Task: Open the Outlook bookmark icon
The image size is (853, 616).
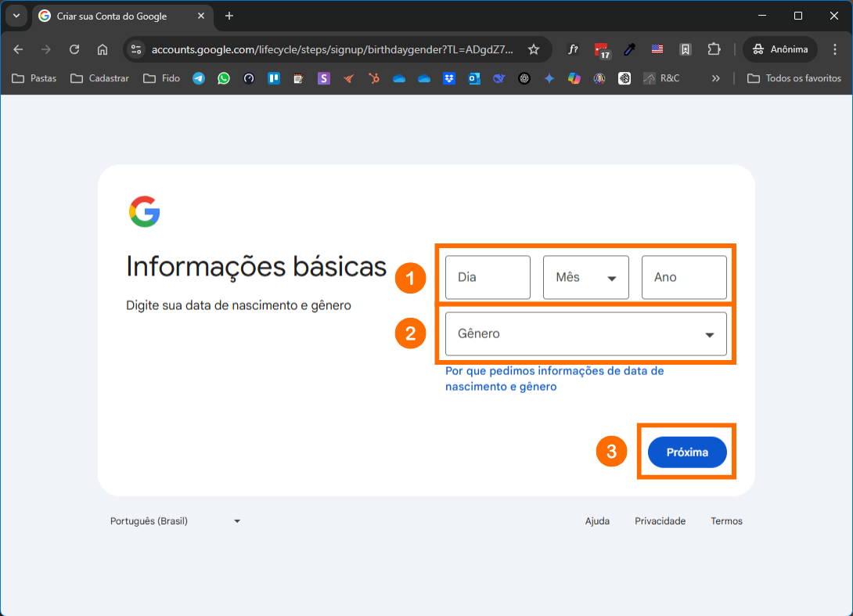Action: pos(474,78)
